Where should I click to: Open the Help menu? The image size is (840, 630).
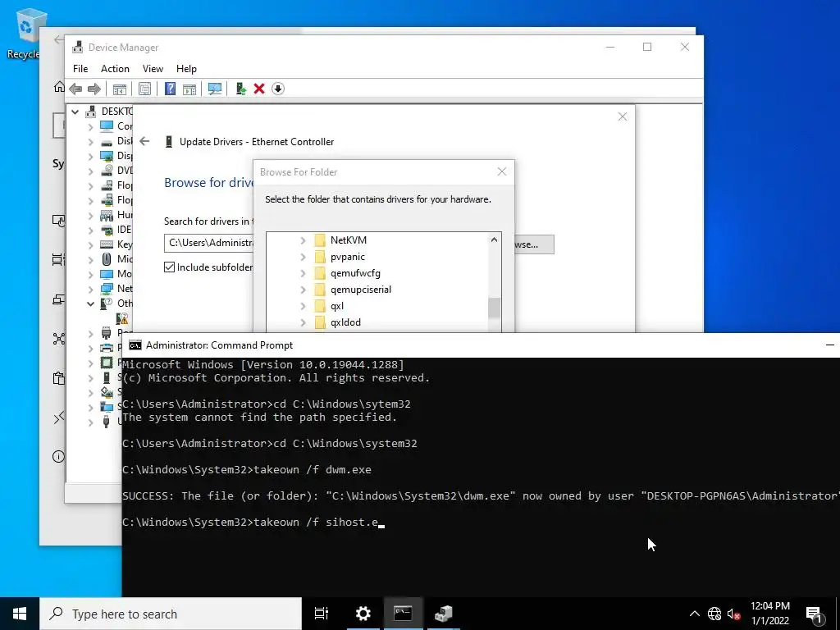[186, 69]
